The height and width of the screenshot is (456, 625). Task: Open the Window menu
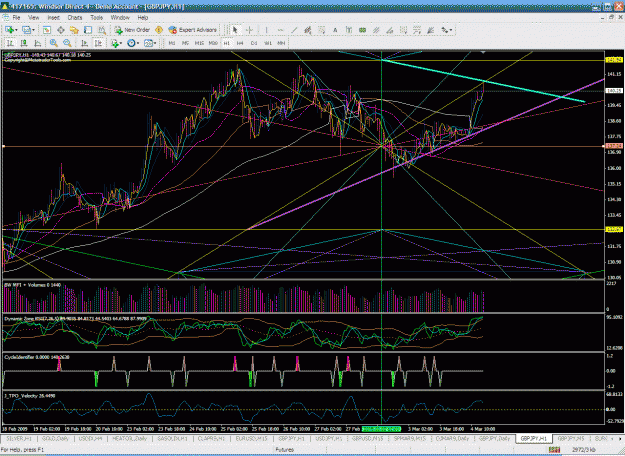click(120, 18)
